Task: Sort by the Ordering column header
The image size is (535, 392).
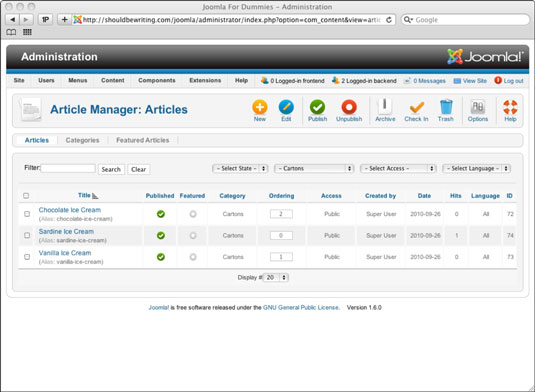Action: pos(281,196)
